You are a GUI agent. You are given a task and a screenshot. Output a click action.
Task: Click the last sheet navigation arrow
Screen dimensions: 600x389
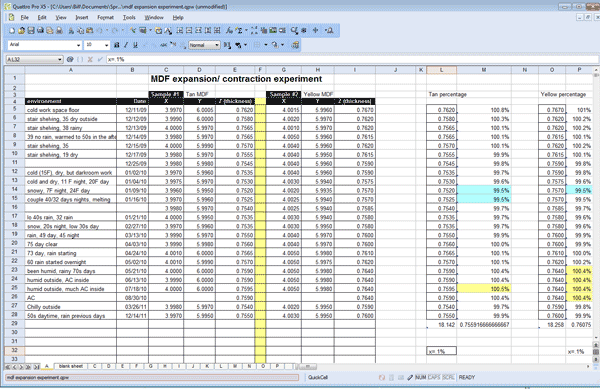37,367
